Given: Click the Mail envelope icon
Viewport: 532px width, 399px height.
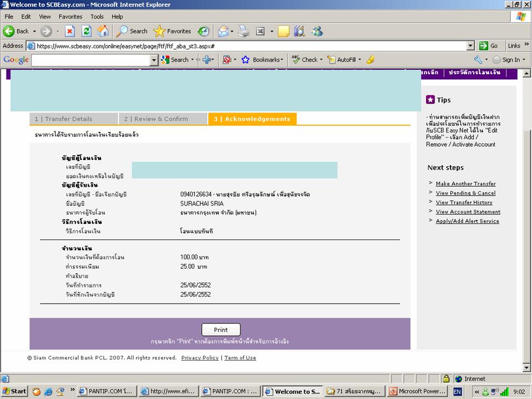Looking at the screenshot, I should tap(223, 31).
